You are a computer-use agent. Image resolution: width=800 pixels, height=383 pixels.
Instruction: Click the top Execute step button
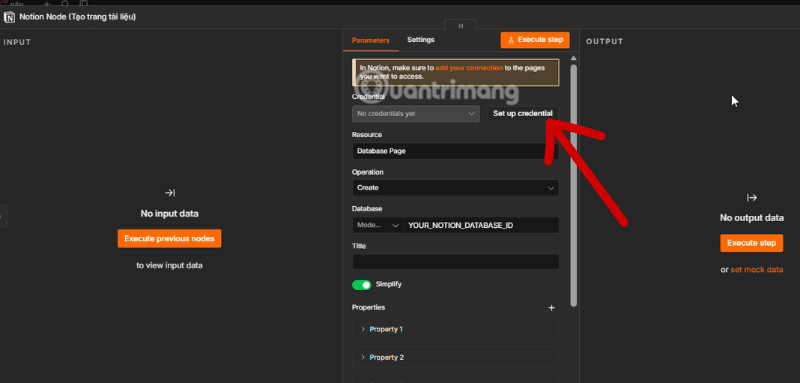pyautogui.click(x=535, y=40)
